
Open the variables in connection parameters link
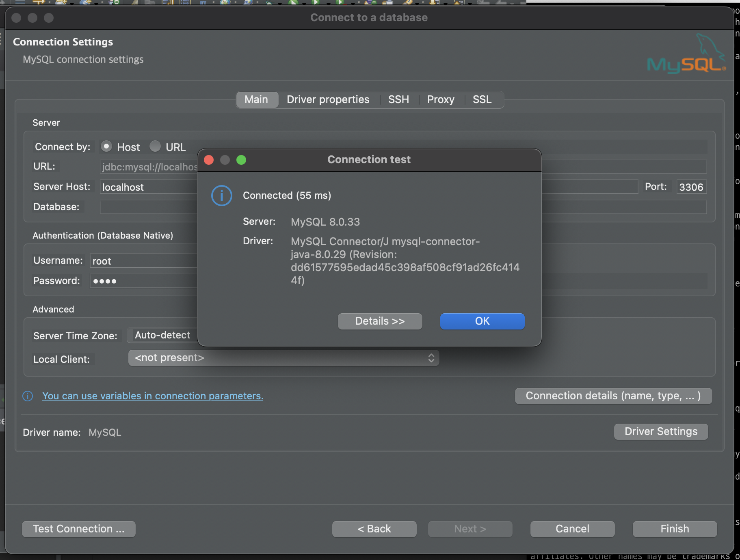click(153, 396)
